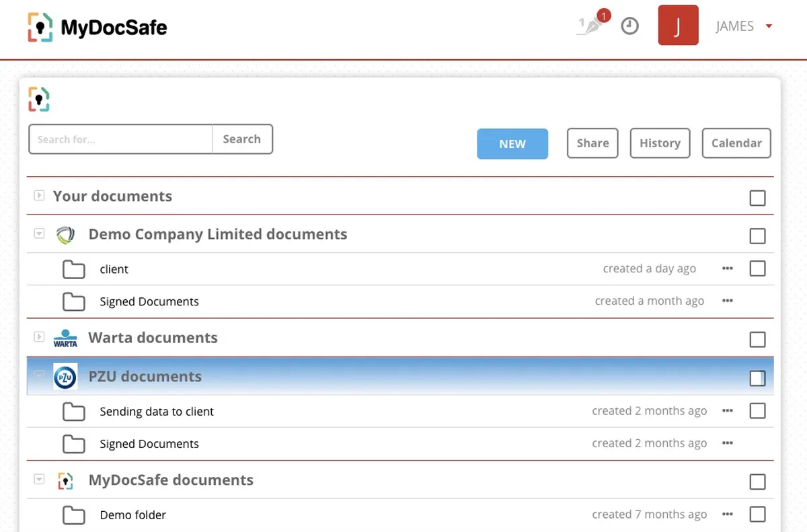Click the MyDocSafe logo in header

click(98, 28)
